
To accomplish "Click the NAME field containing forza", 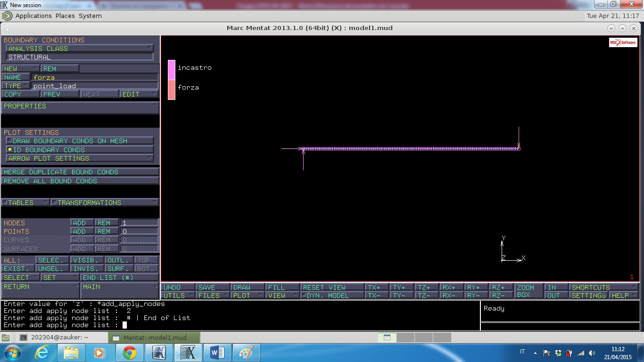I will (x=95, y=77).
